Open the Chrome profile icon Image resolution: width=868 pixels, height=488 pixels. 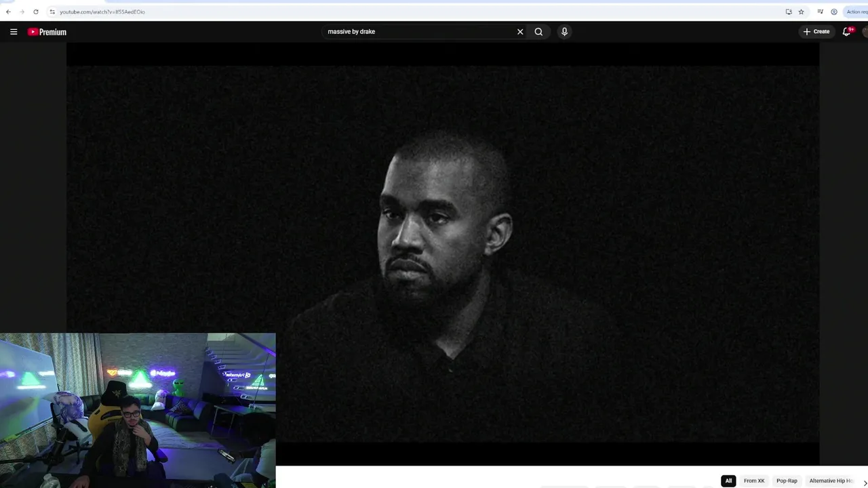pos(834,12)
